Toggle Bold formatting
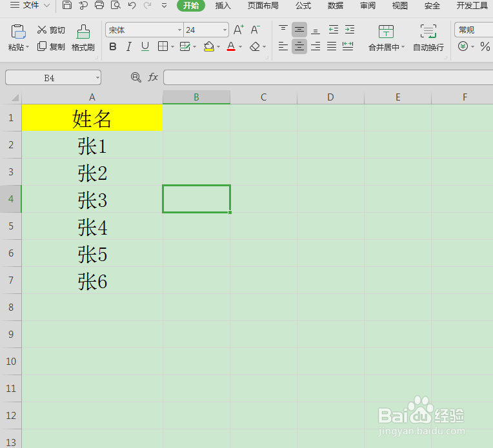 pyautogui.click(x=113, y=46)
